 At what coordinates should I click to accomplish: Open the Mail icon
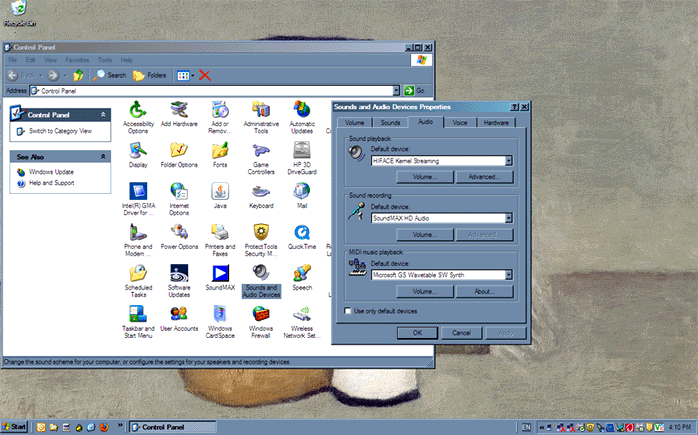pyautogui.click(x=302, y=196)
